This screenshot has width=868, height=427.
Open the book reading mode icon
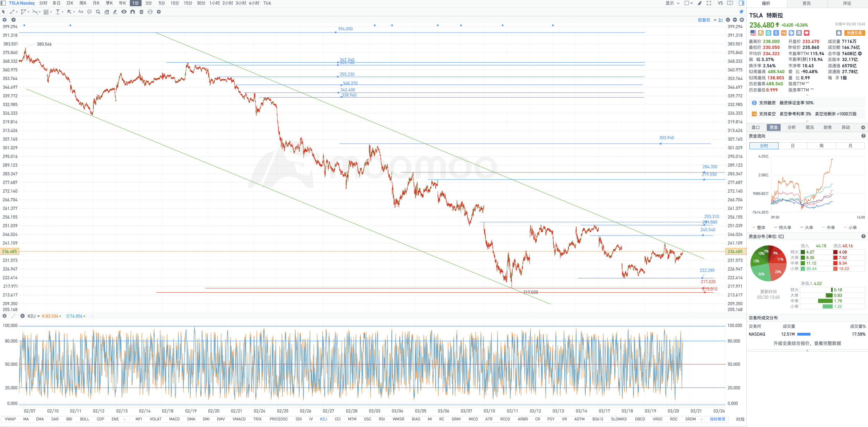coord(730,3)
